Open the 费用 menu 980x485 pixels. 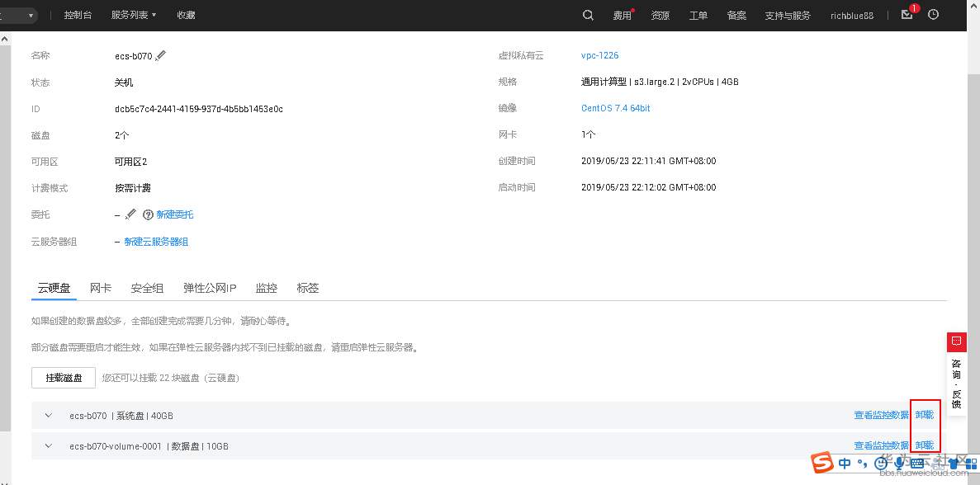click(x=623, y=16)
